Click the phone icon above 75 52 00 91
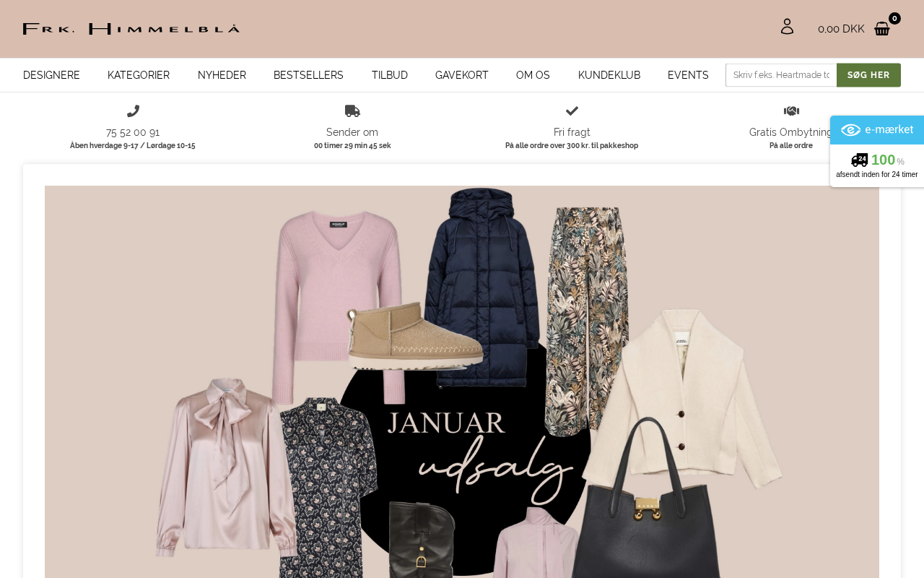This screenshot has height=578, width=924. 133,111
